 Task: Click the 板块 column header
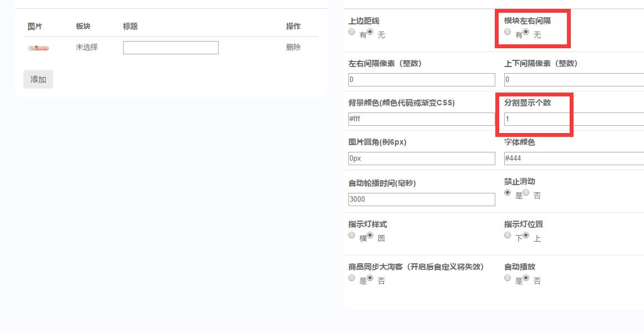[83, 26]
